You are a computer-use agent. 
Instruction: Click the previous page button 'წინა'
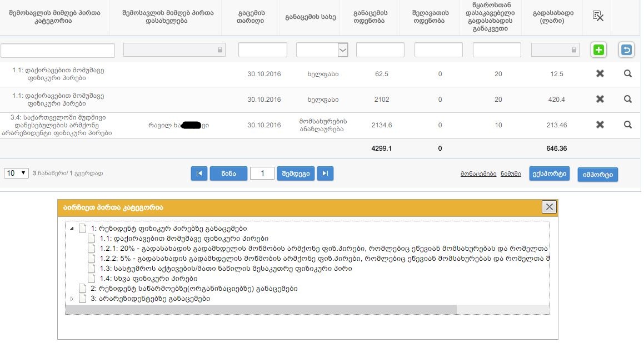tap(228, 173)
